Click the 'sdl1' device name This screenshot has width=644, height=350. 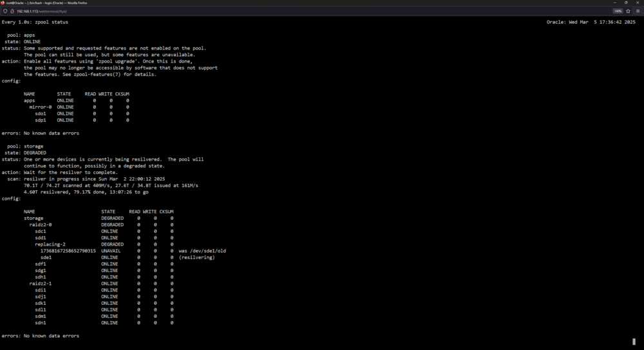(40, 310)
